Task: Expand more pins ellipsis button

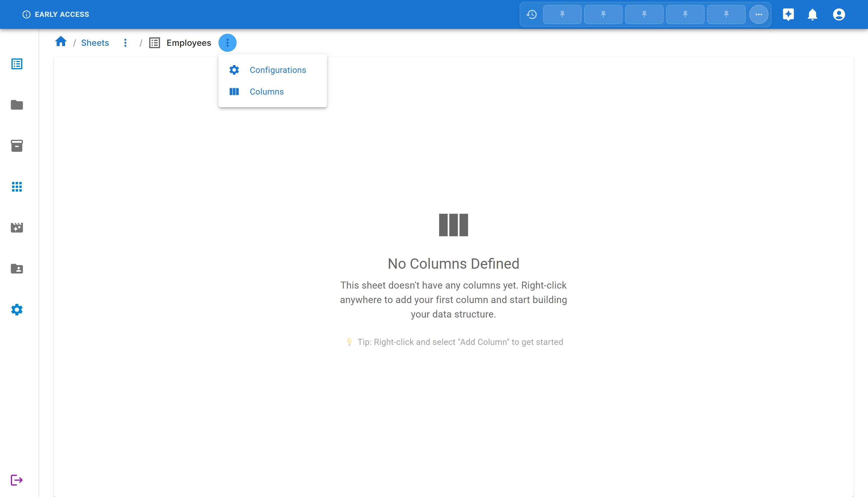Action: click(x=758, y=14)
